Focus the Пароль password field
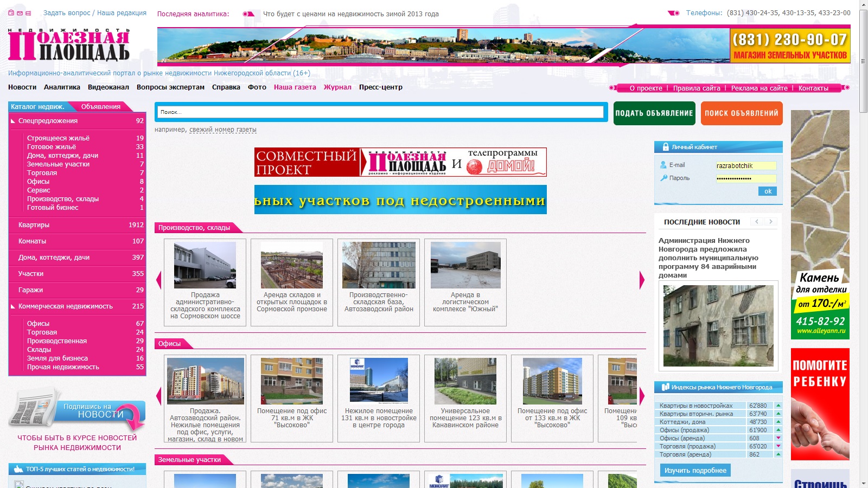Viewport: 868px width, 488px height. point(746,178)
